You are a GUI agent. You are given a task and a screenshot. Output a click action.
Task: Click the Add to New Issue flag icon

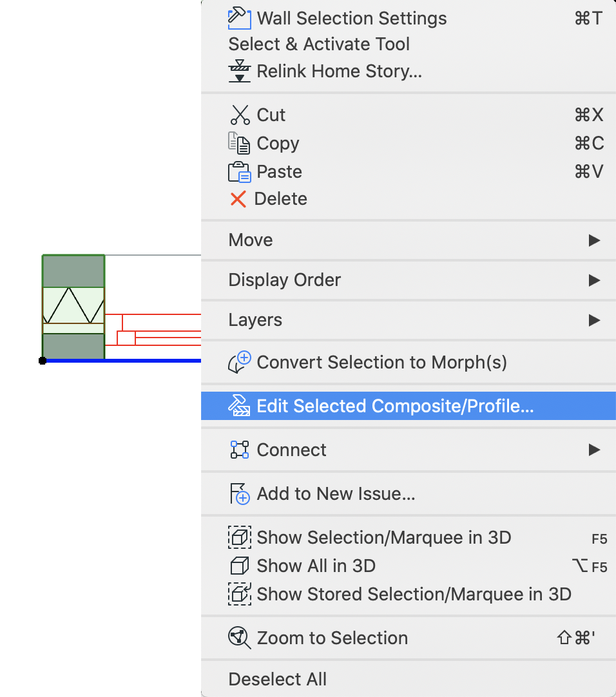point(239,494)
